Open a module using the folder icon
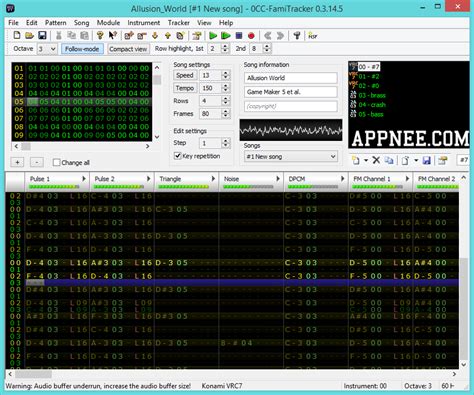474x395 pixels. (x=29, y=35)
